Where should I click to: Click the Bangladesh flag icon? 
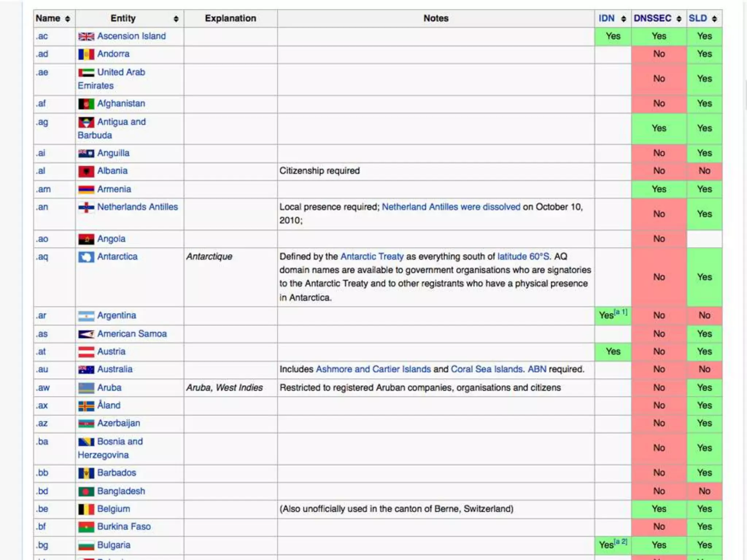86,491
